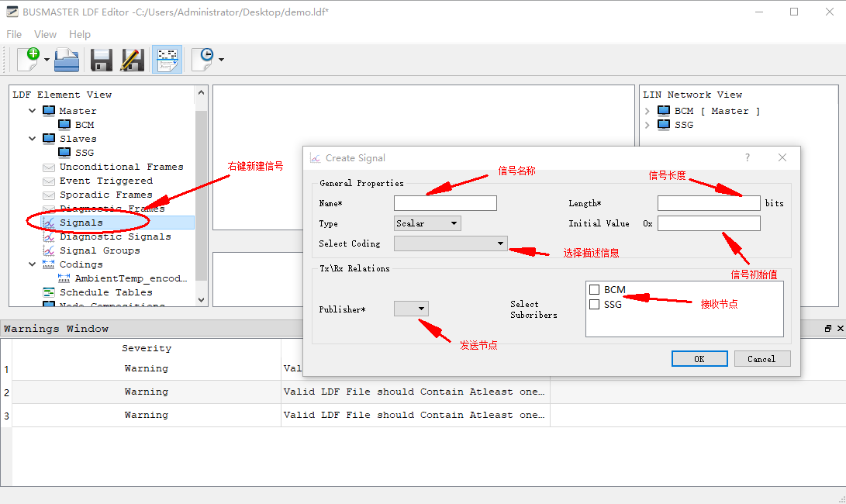Click the LDF preview toolbar icon
Viewport: 846px width, 504px height.
click(167, 60)
